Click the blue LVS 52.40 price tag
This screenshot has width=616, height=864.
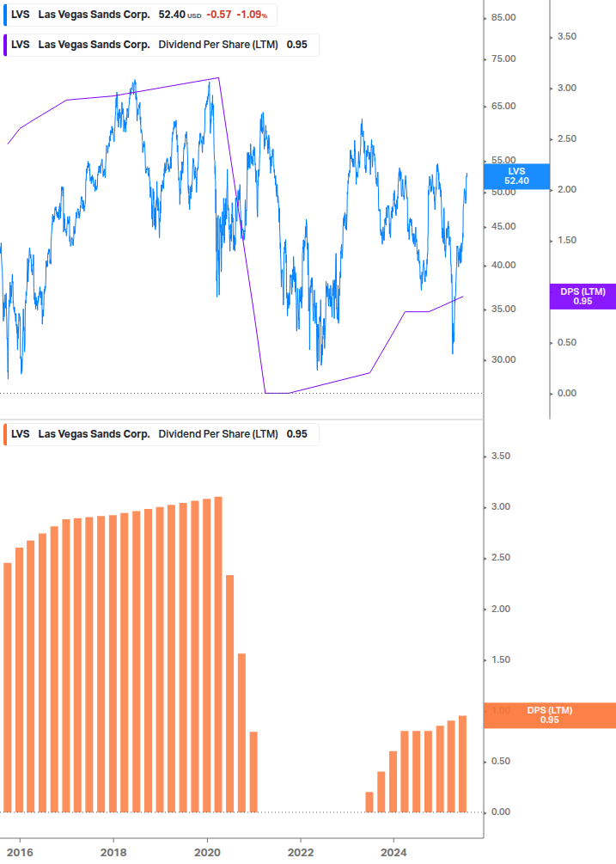click(516, 176)
